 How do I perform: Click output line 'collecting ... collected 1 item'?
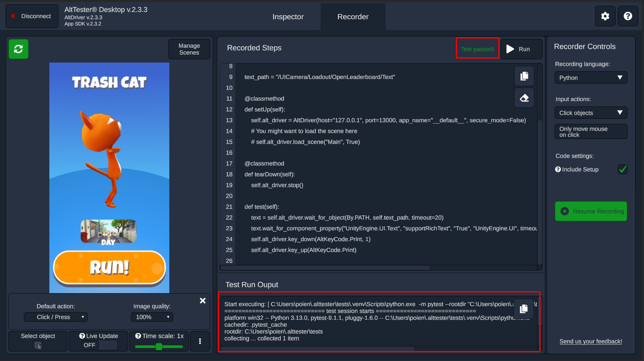click(x=262, y=338)
